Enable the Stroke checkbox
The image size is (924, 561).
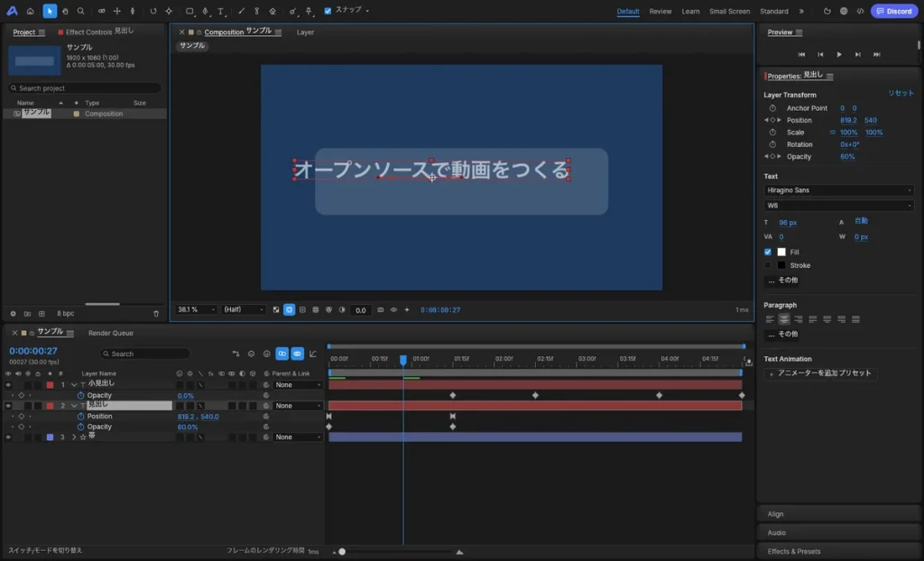(x=767, y=265)
